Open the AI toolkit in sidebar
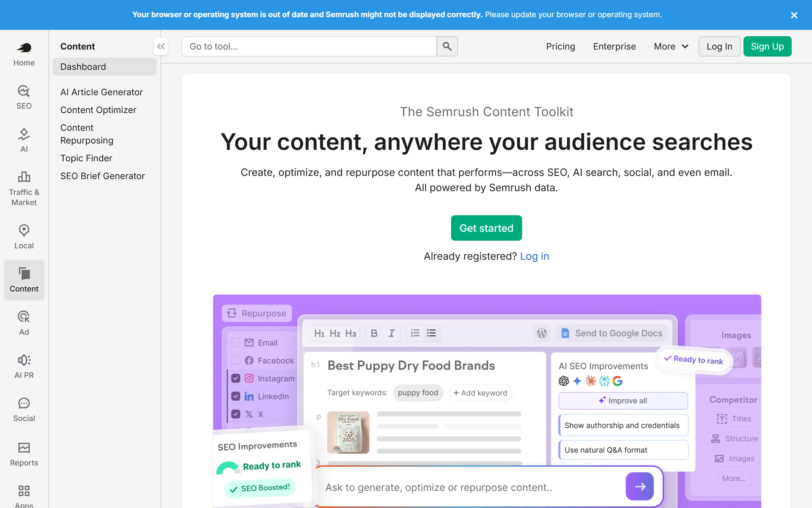 tap(24, 140)
